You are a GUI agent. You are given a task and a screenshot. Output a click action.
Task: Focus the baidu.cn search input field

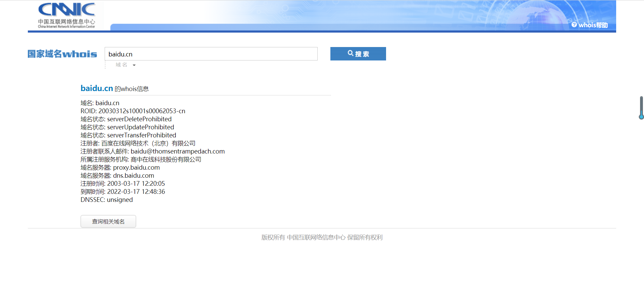pyautogui.click(x=211, y=54)
